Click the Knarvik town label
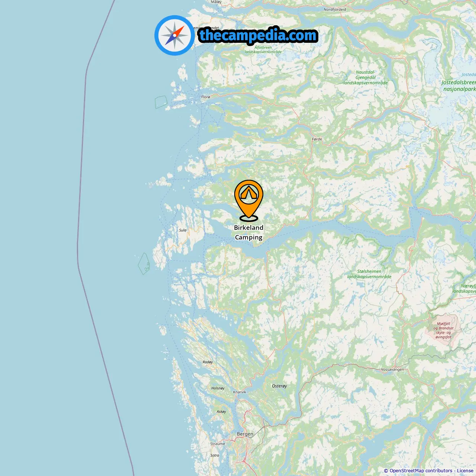This screenshot has height=476, width=476. click(x=239, y=392)
